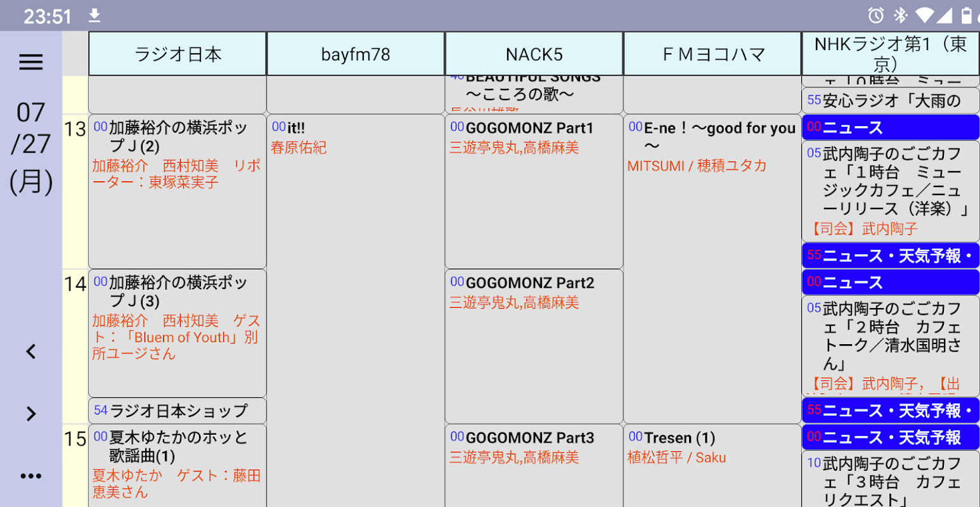The image size is (980, 507).
Task: Open BEAUTIFUL SONGS ~こころの歌~ program
Action: [534, 94]
